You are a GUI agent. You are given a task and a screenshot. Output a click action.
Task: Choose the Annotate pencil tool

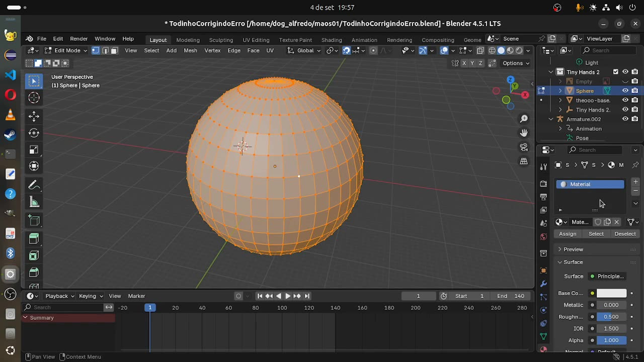click(x=34, y=185)
